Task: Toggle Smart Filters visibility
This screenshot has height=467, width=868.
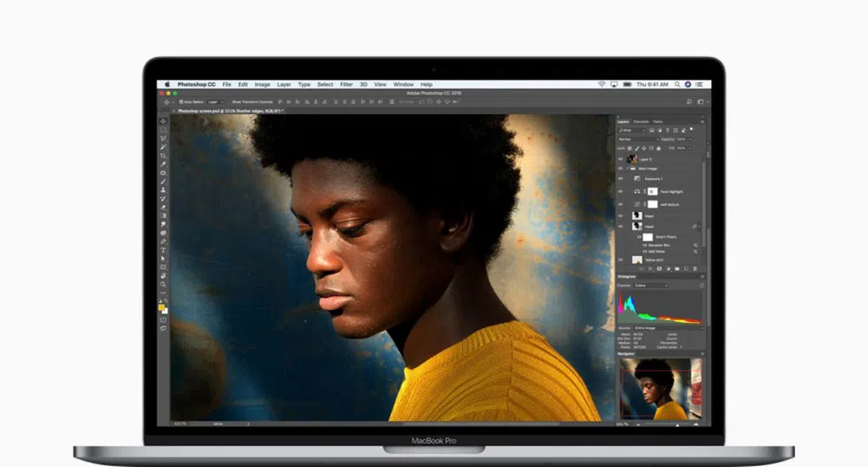Action: click(639, 237)
